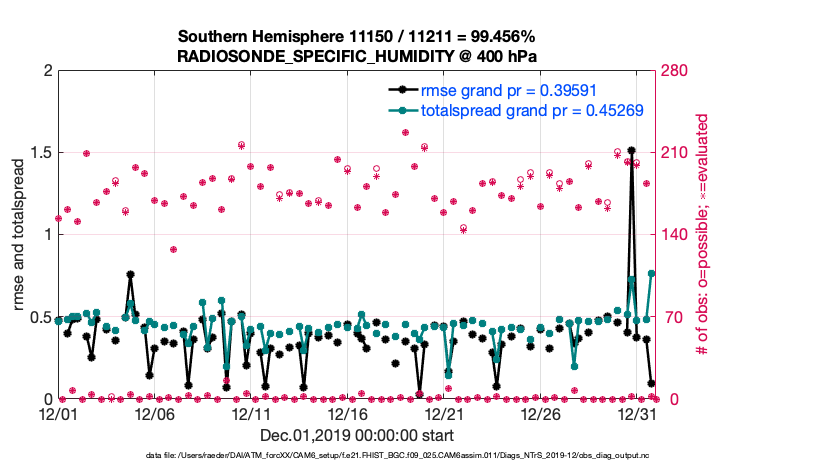
Task: Click the 1.5 tick on left axis
Action: pyautogui.click(x=38, y=153)
